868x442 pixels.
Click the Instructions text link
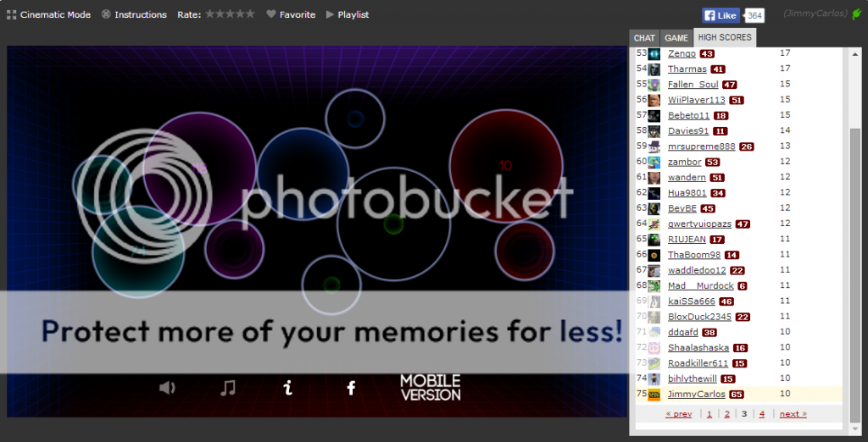coord(141,15)
